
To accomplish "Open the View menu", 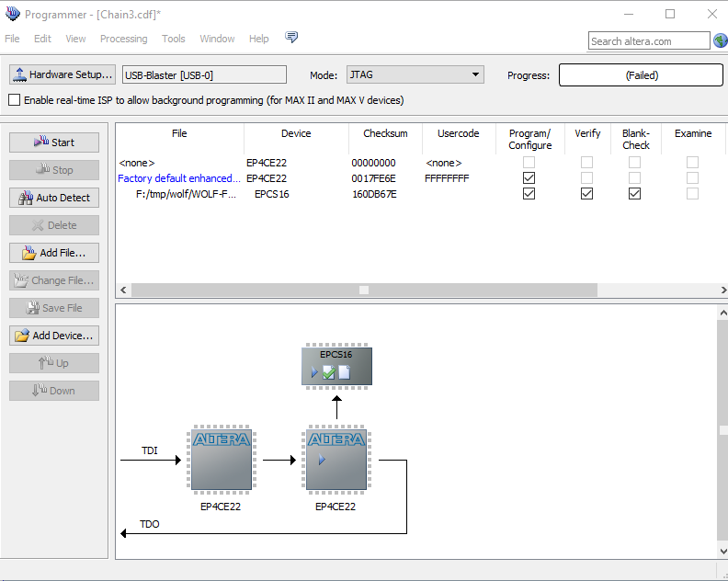I will point(75,39).
